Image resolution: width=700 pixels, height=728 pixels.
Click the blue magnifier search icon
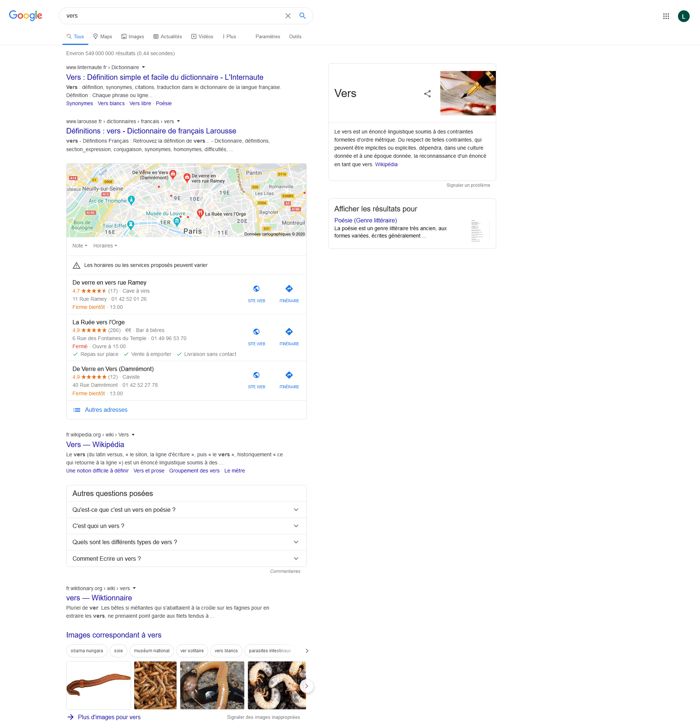[x=302, y=16]
